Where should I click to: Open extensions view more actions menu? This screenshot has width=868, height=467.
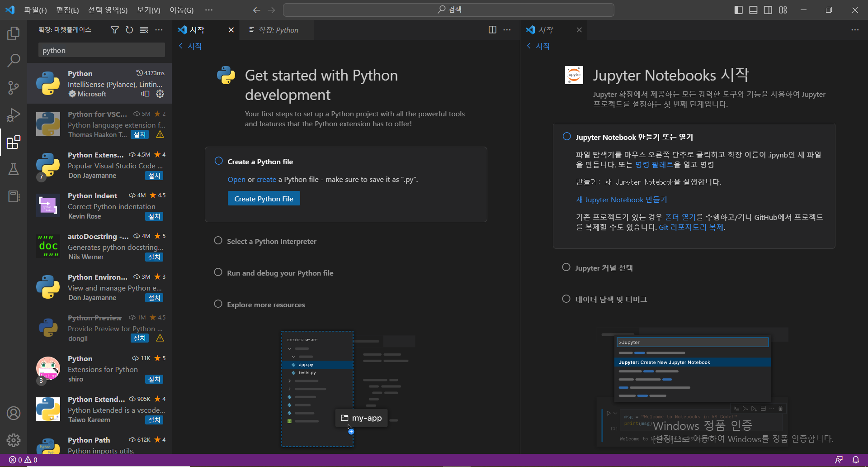point(159,30)
